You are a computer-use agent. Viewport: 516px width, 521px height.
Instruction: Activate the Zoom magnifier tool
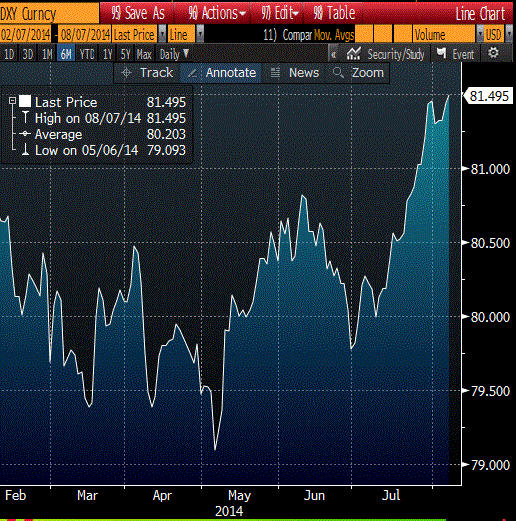(338, 73)
